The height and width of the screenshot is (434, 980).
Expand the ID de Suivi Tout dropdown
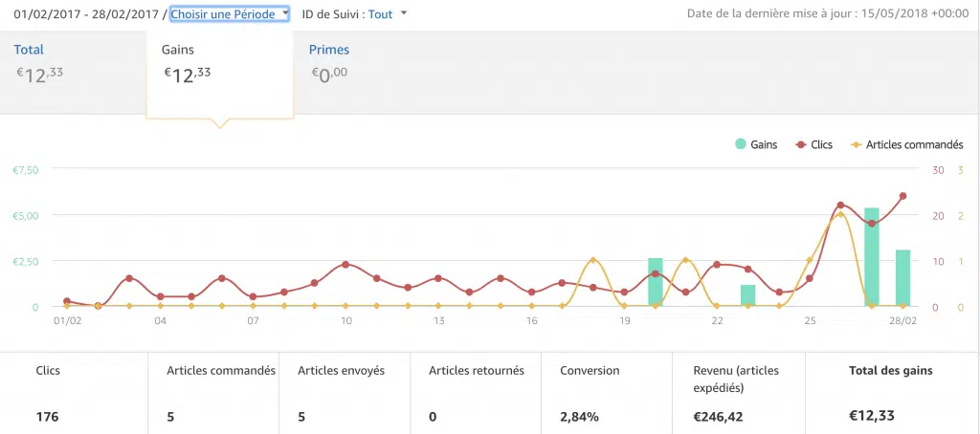pos(388,13)
